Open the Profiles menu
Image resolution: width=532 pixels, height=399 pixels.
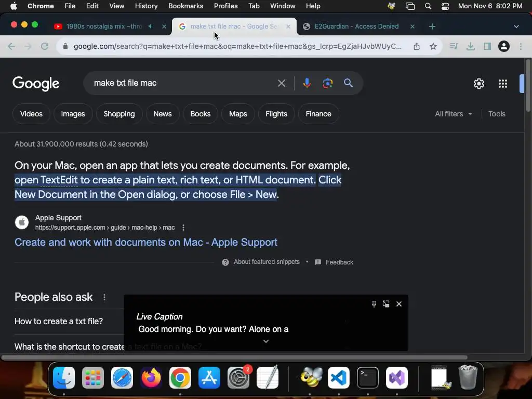click(225, 6)
